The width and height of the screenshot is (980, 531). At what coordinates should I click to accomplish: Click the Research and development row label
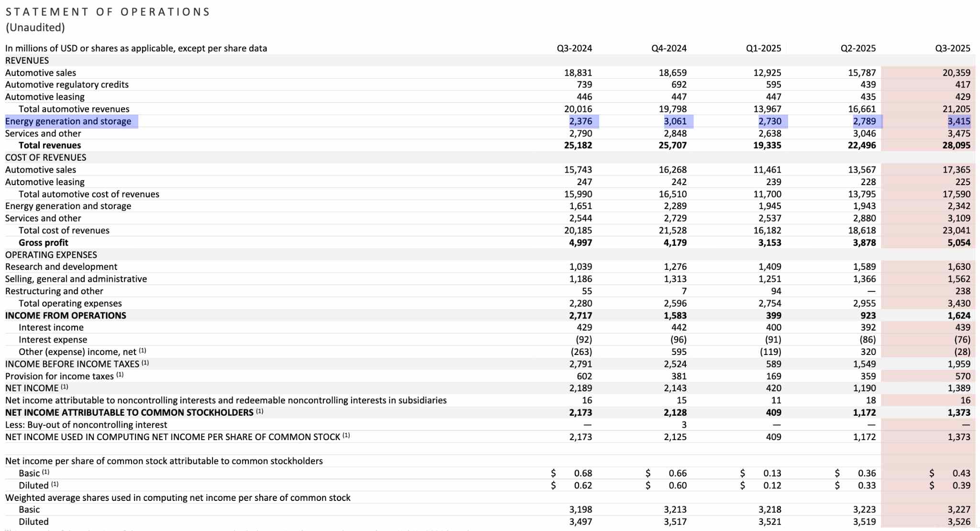click(61, 266)
